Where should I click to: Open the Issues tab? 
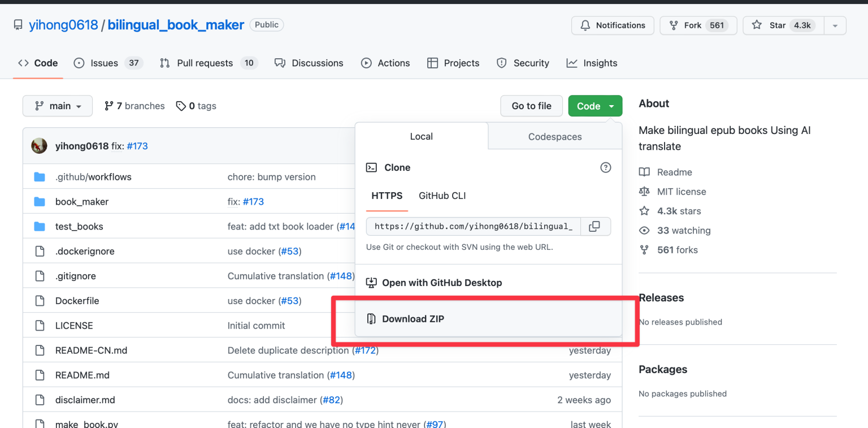(108, 63)
